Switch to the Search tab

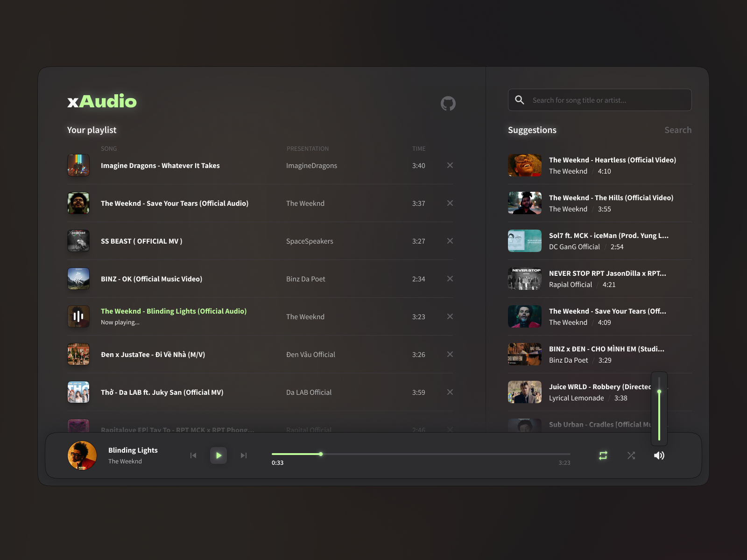(x=678, y=130)
